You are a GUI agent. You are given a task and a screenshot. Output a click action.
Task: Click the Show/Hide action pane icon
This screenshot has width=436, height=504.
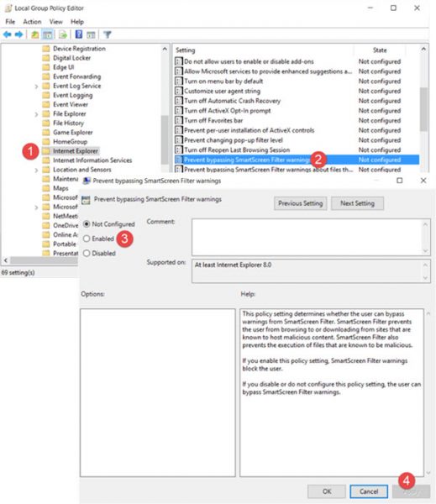(x=91, y=34)
